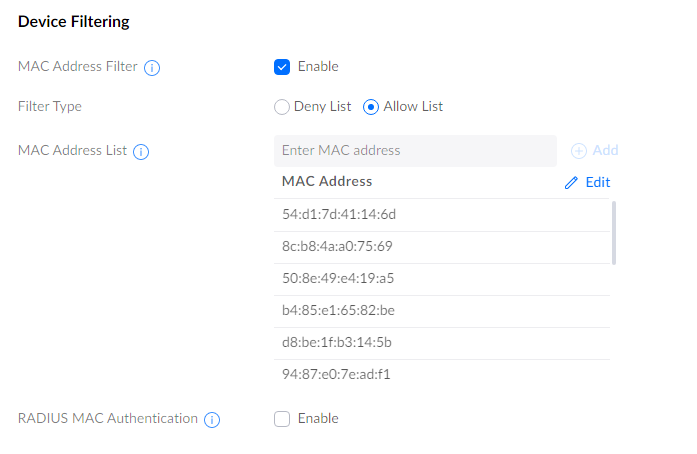Click the plus Add icon
This screenshot has width=697, height=454.
pos(579,151)
